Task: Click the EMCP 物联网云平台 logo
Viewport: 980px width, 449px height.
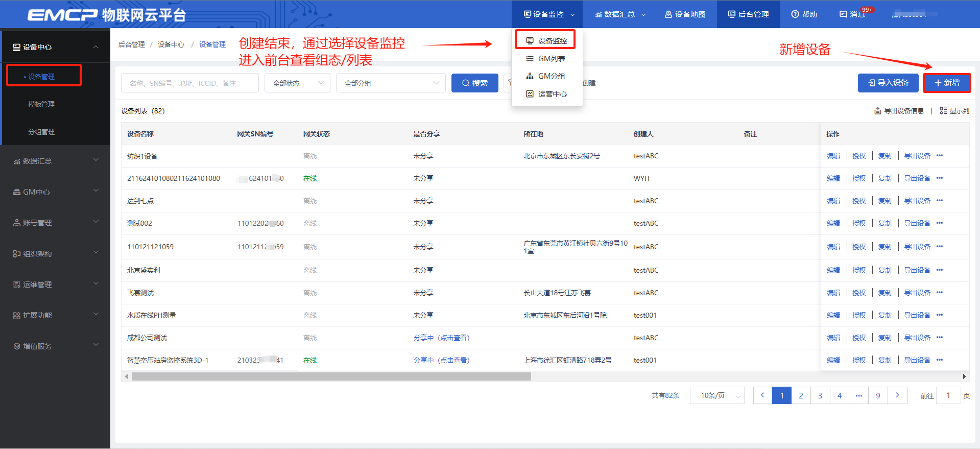Action: [106, 14]
